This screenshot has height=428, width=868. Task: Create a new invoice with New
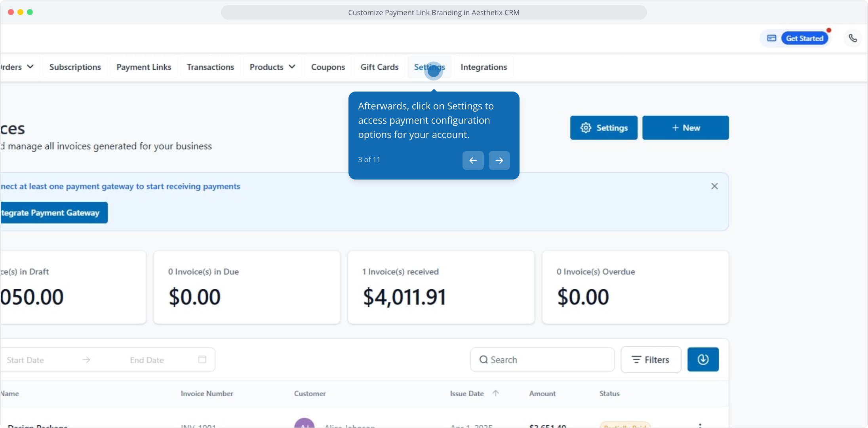coord(685,128)
